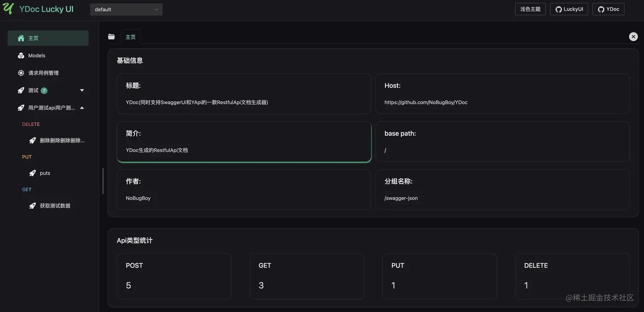The width and height of the screenshot is (644, 312).
Task: Click the /swagger-json group name text
Action: pyautogui.click(x=401, y=198)
